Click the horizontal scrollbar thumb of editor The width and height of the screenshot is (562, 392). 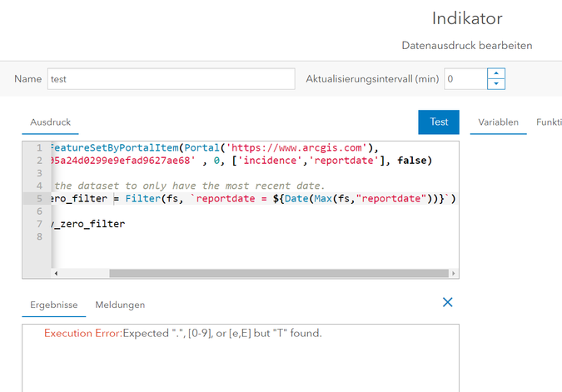point(279,273)
